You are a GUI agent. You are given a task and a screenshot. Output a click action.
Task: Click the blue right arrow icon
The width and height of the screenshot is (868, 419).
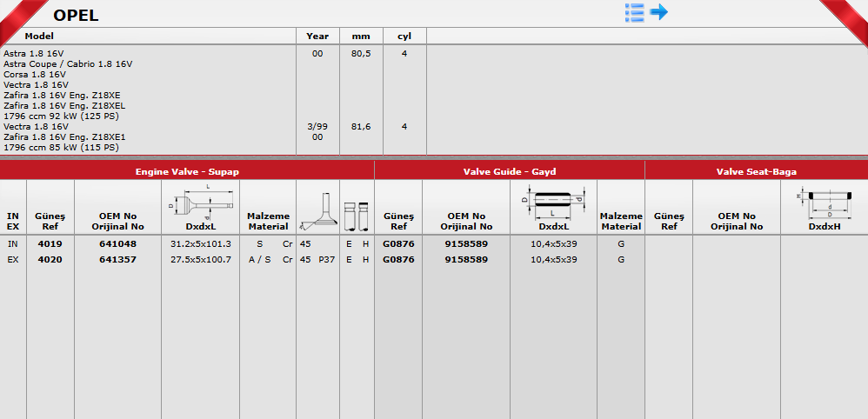pos(658,12)
